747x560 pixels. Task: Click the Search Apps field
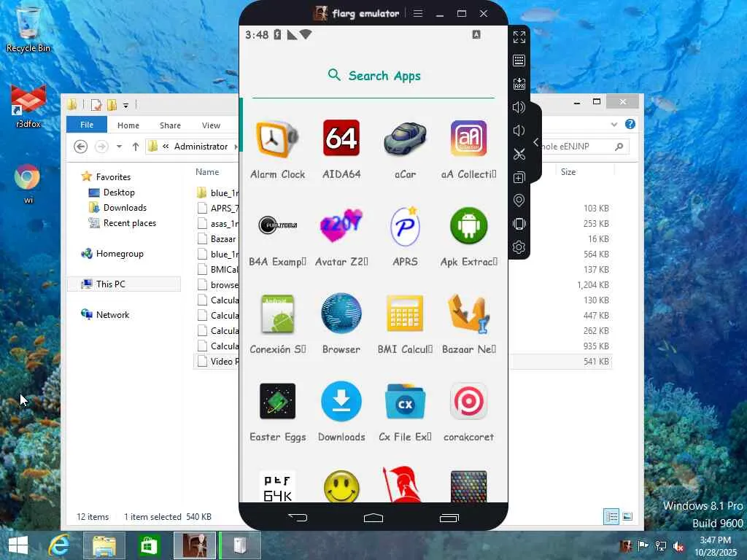pyautogui.click(x=373, y=76)
